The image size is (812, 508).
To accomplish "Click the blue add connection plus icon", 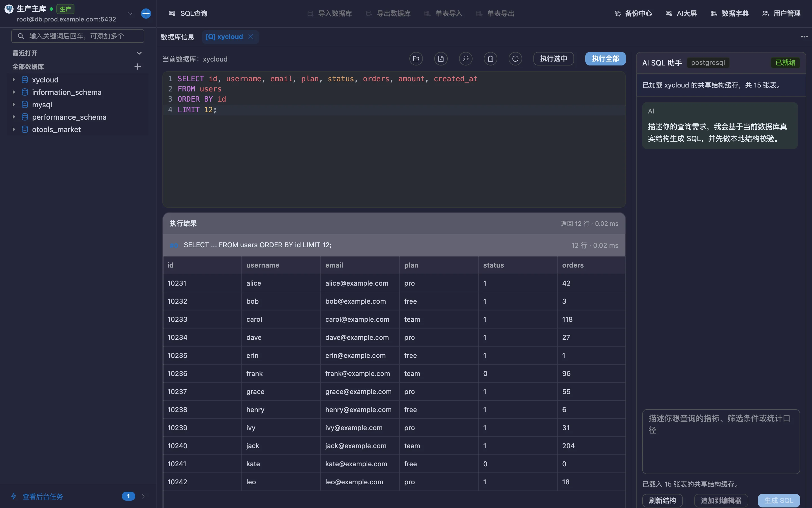I will click(146, 14).
